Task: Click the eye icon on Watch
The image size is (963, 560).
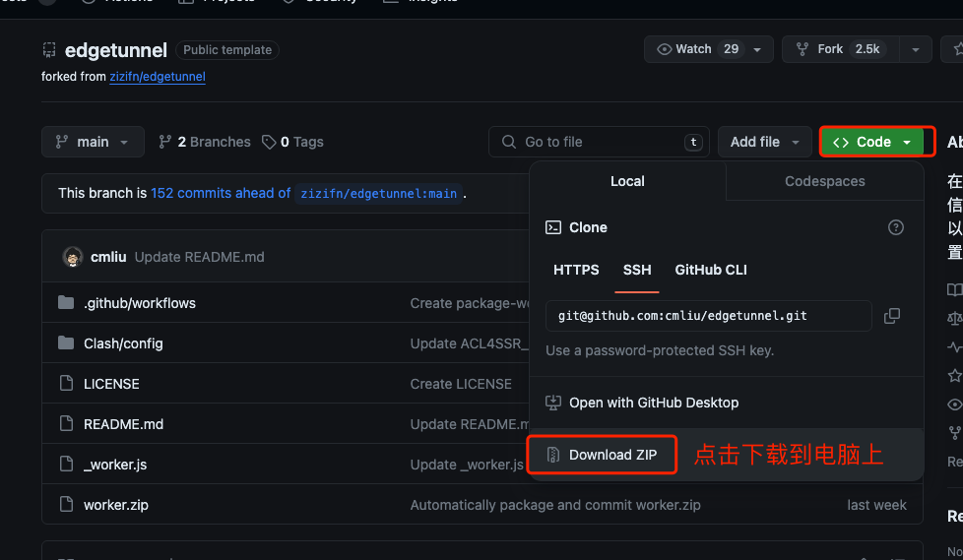Action: (664, 49)
